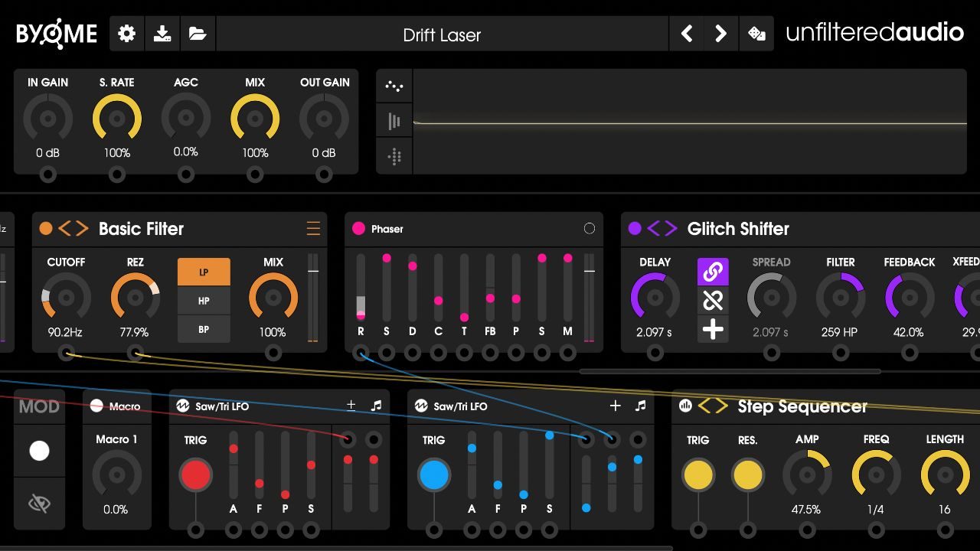Screen dimensions: 980x551
Task: Click the Step Sequencer LENGTH knob
Action: (945, 474)
